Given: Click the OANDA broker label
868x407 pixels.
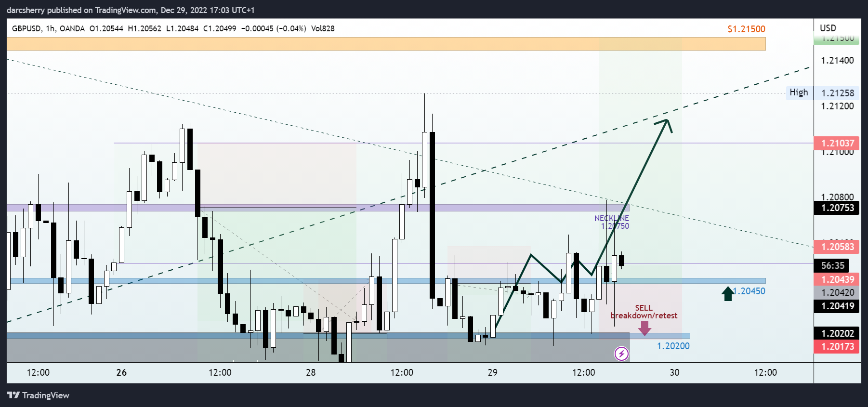Looking at the screenshot, I should pyautogui.click(x=72, y=28).
